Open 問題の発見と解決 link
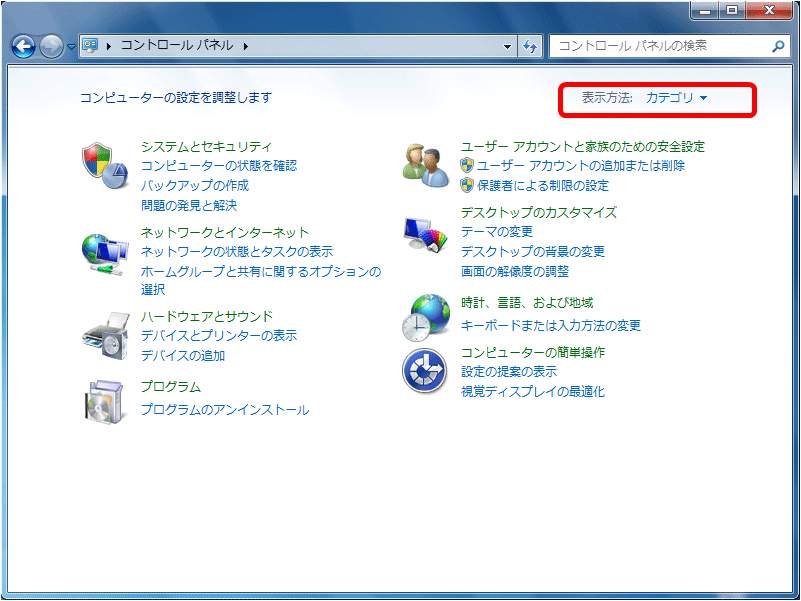801x601 pixels. point(189,205)
